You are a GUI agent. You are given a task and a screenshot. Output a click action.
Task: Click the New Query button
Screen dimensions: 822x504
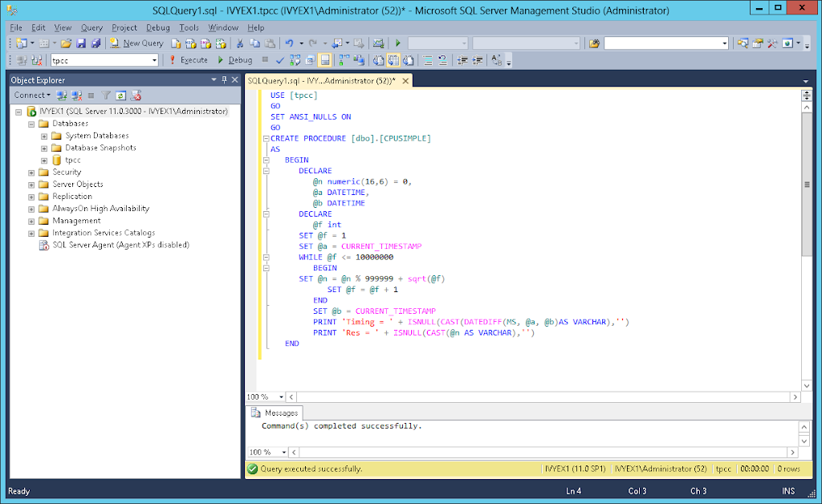point(136,43)
